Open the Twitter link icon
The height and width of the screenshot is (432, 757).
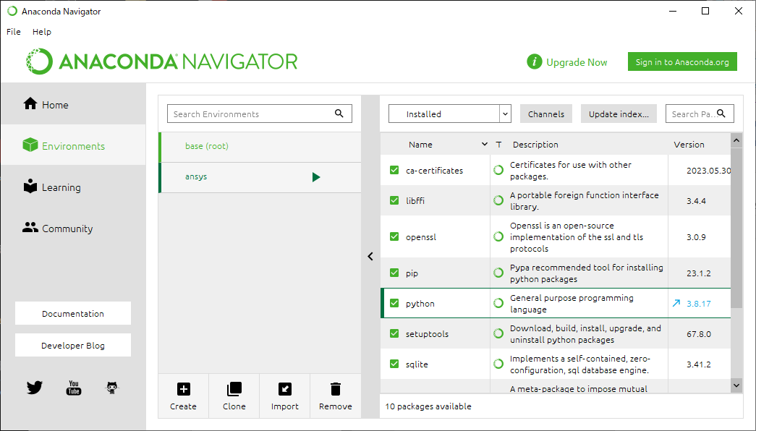pyautogui.click(x=35, y=387)
